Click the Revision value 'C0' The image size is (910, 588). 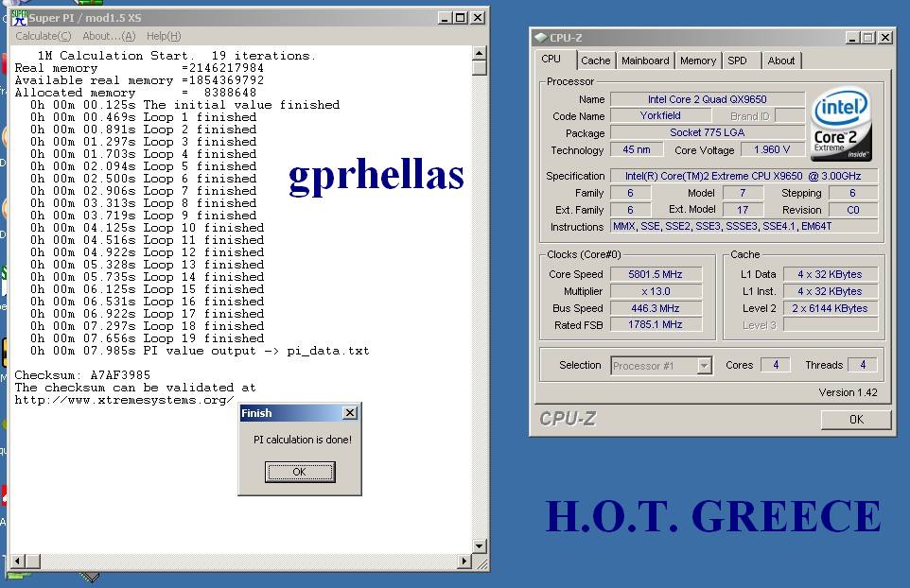click(852, 210)
